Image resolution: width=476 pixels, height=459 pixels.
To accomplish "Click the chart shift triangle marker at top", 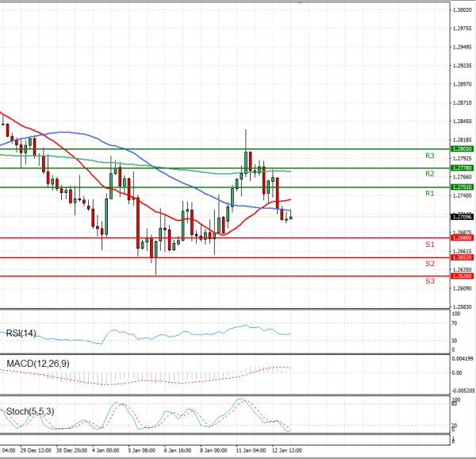I will coord(299,4).
